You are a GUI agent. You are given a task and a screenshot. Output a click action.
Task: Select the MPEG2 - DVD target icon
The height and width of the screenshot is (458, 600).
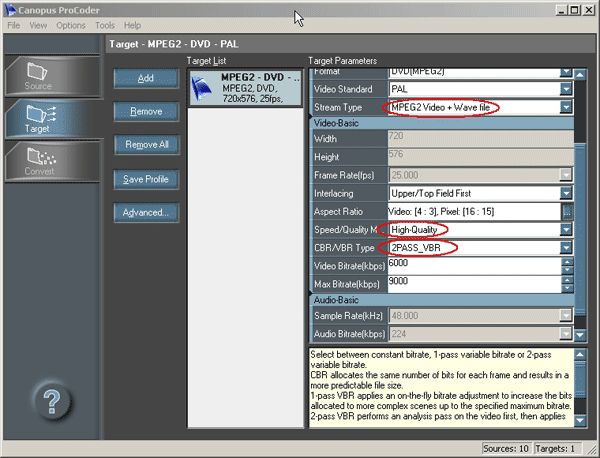201,88
